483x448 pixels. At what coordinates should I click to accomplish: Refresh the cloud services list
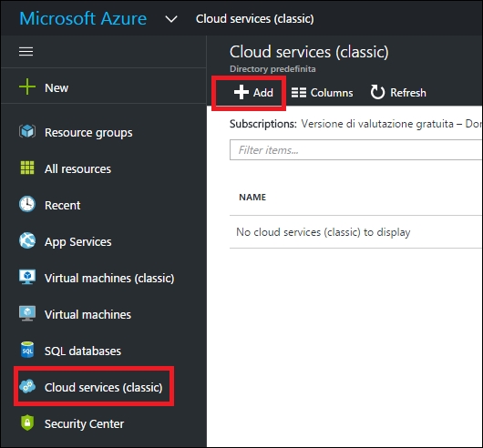coord(398,92)
